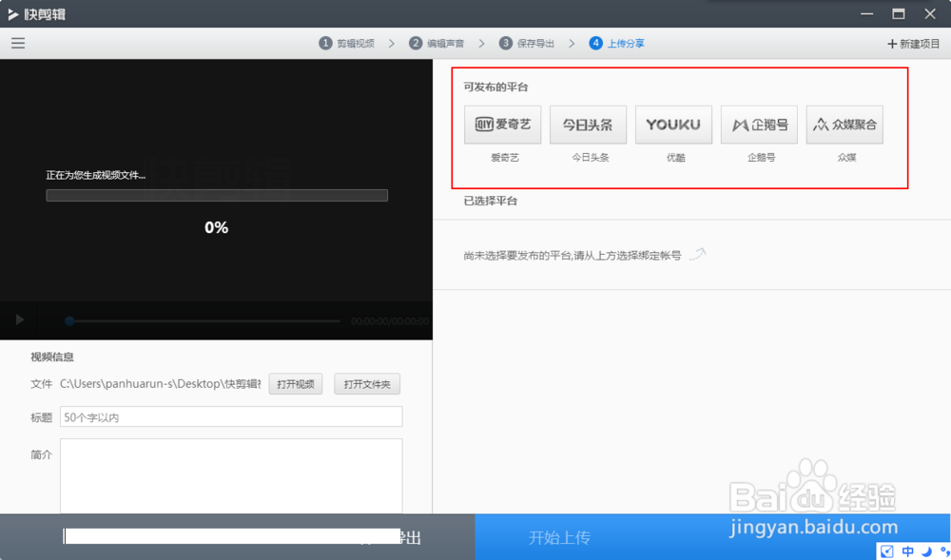Select the iQIYI platform button
The image size is (951, 560).
(502, 125)
